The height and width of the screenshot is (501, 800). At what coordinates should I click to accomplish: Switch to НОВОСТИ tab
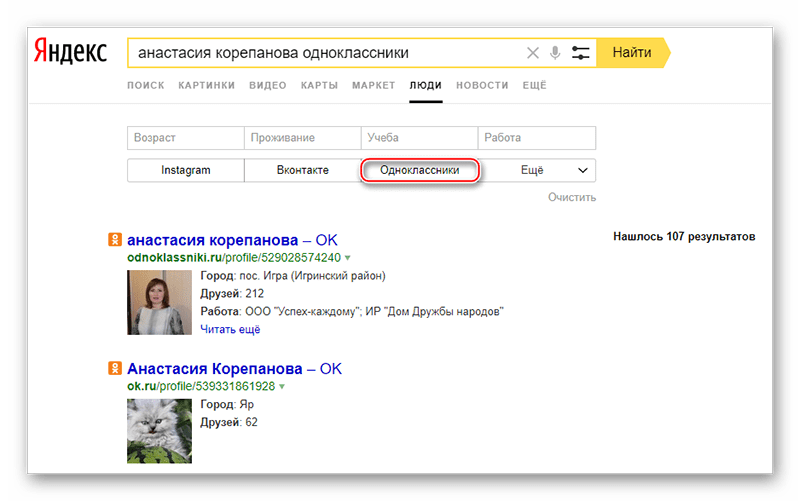click(x=482, y=85)
